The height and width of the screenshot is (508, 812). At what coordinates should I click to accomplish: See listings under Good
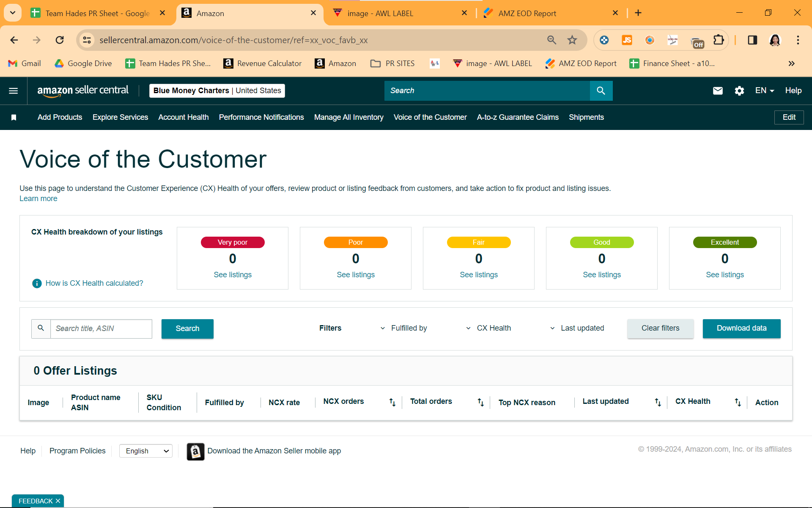coord(602,275)
